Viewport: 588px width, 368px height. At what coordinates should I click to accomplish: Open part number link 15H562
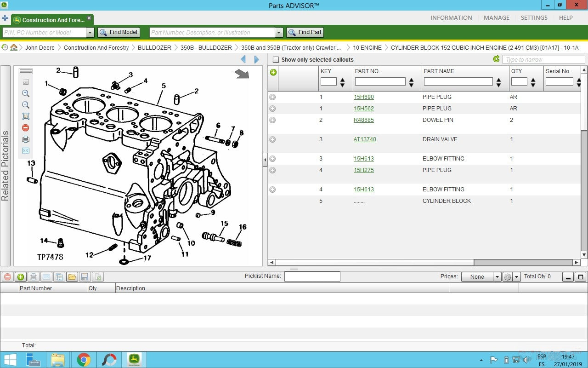click(364, 109)
